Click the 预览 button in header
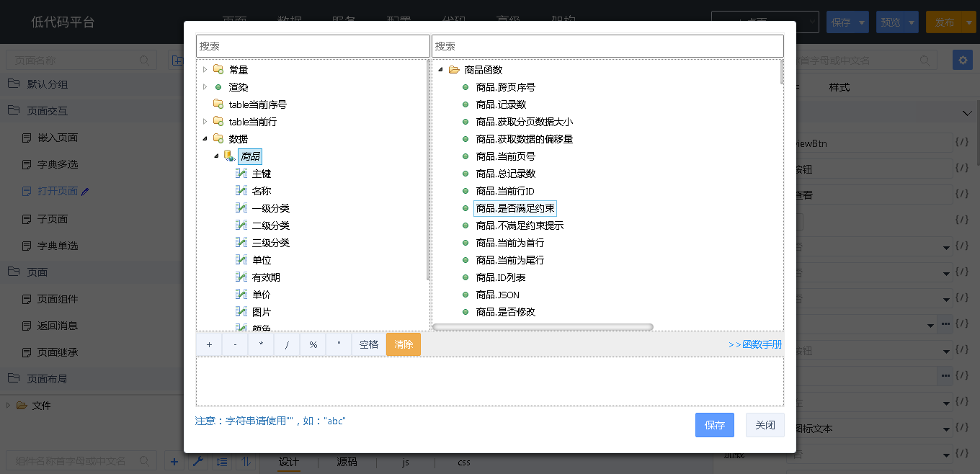Image resolution: width=980 pixels, height=474 pixels. click(891, 22)
